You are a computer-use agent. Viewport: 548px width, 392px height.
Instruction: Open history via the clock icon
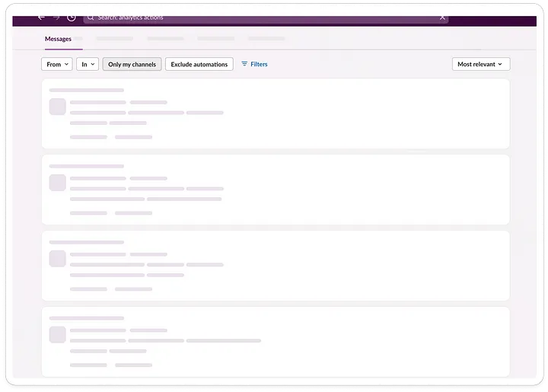[x=72, y=18]
